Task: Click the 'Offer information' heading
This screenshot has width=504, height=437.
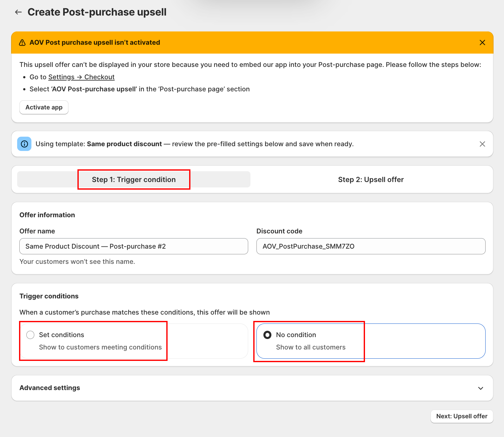Action: (47, 215)
